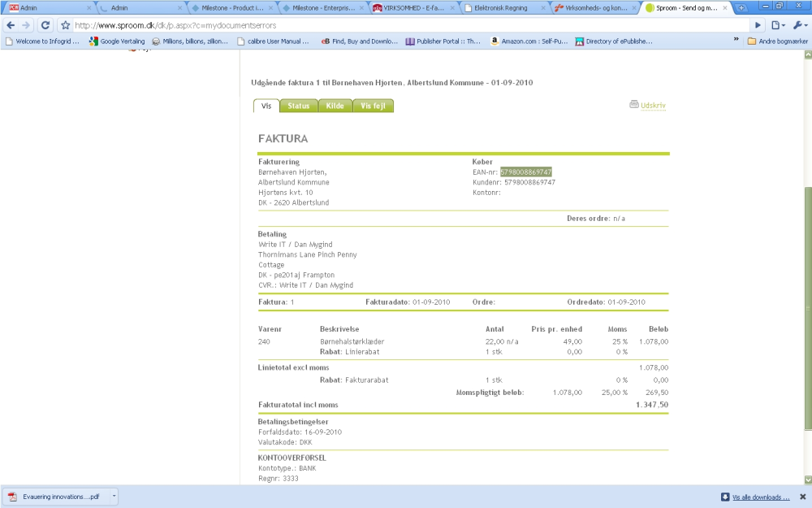
Task: Click the scrollbar down arrow
Action: [808, 480]
